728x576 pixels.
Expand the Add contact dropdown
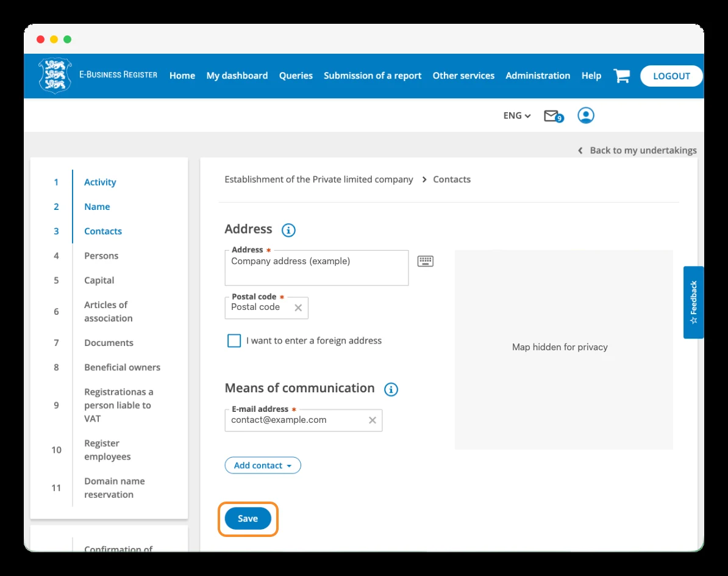point(263,466)
